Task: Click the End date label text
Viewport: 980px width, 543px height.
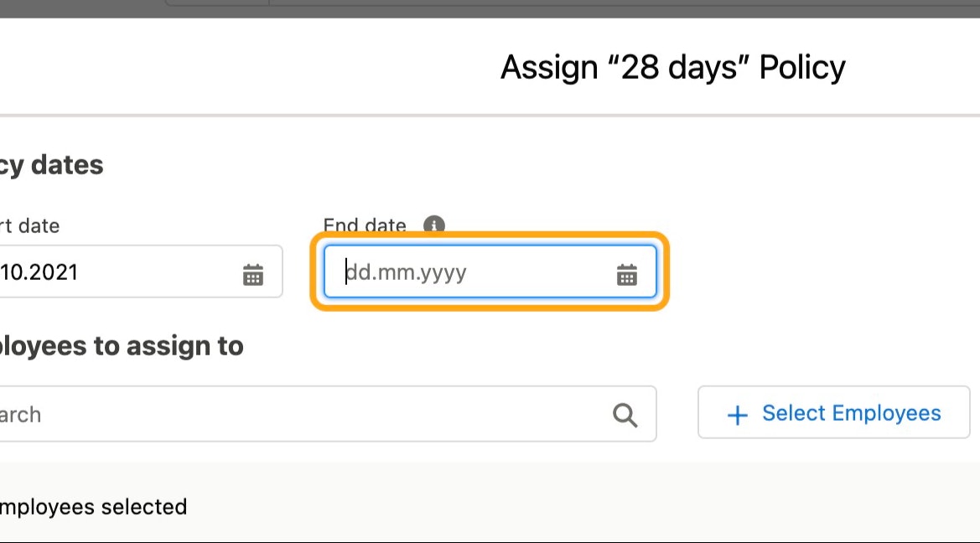Action: pyautogui.click(x=365, y=225)
